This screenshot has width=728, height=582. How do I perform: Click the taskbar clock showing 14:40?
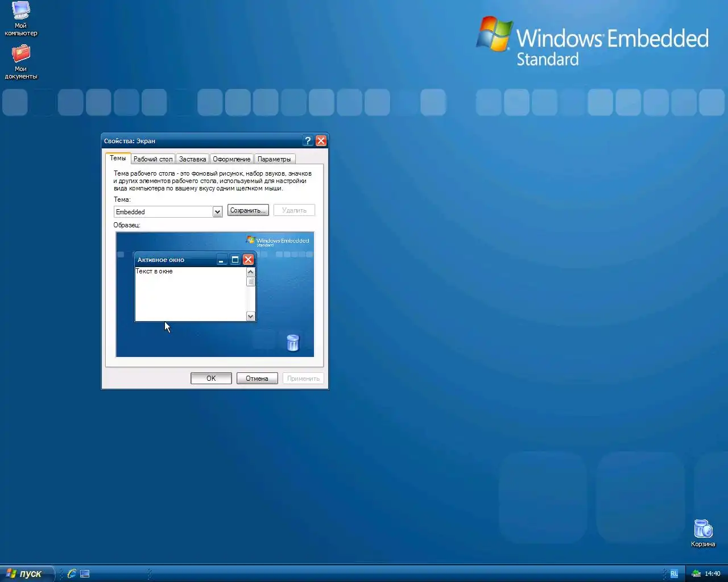[713, 573]
